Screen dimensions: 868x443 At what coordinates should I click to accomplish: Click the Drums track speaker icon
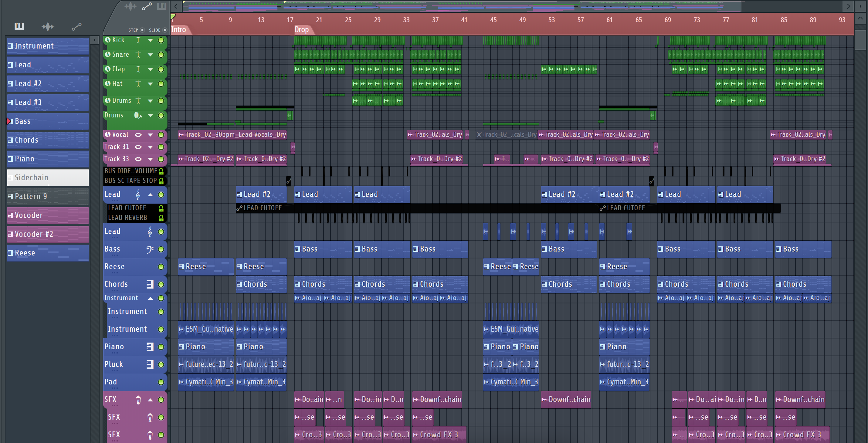[x=138, y=116]
